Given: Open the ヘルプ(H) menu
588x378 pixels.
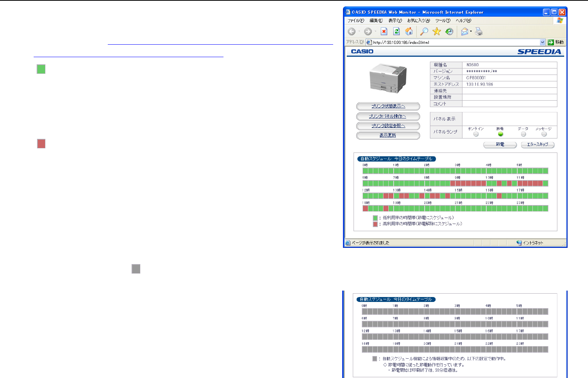Looking at the screenshot, I should 464,20.
